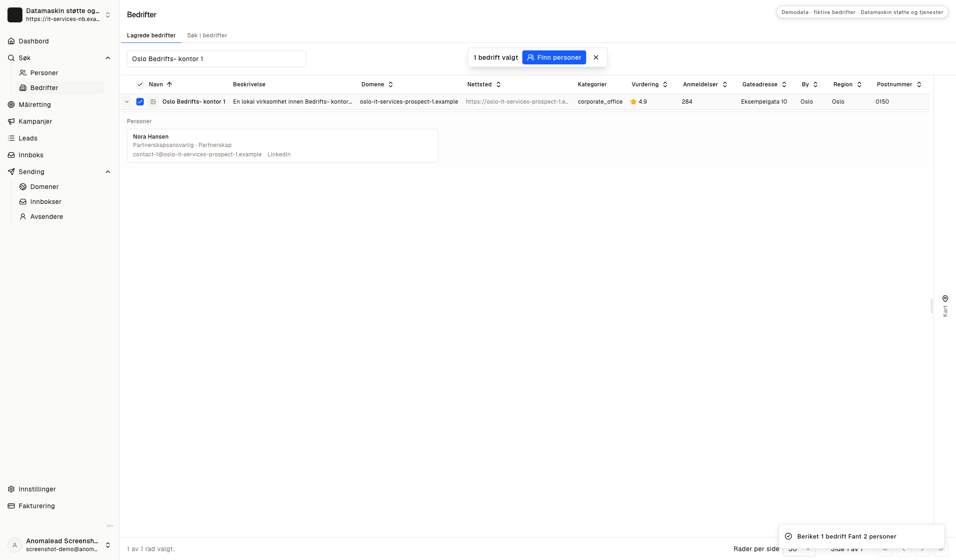
Task: Open Innstillinger gear in sidebar
Action: coord(11,489)
